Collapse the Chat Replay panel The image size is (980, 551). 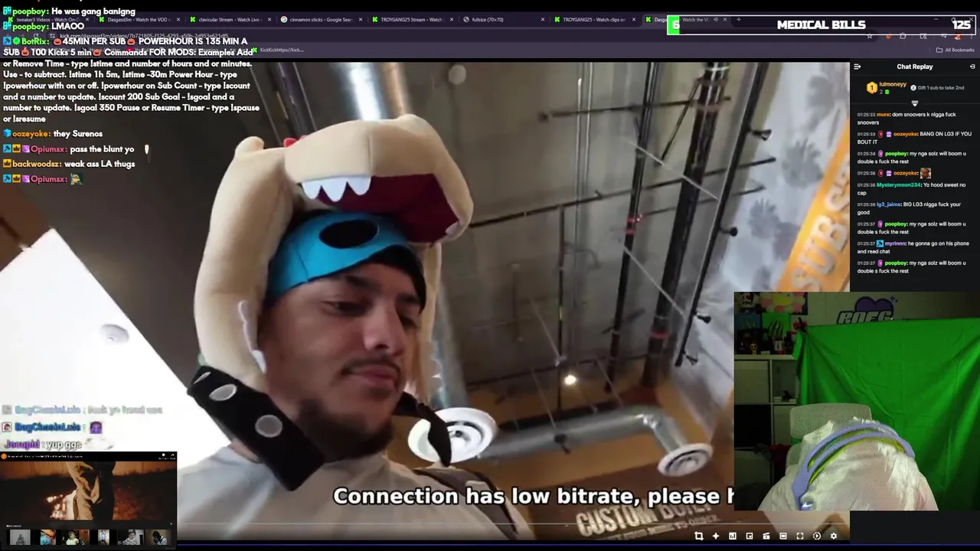point(972,67)
